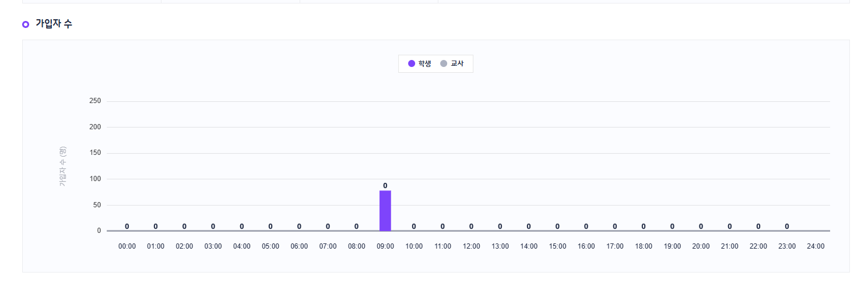Toggle the 학생 series legend label
This screenshot has width=868, height=283.
tap(424, 63)
